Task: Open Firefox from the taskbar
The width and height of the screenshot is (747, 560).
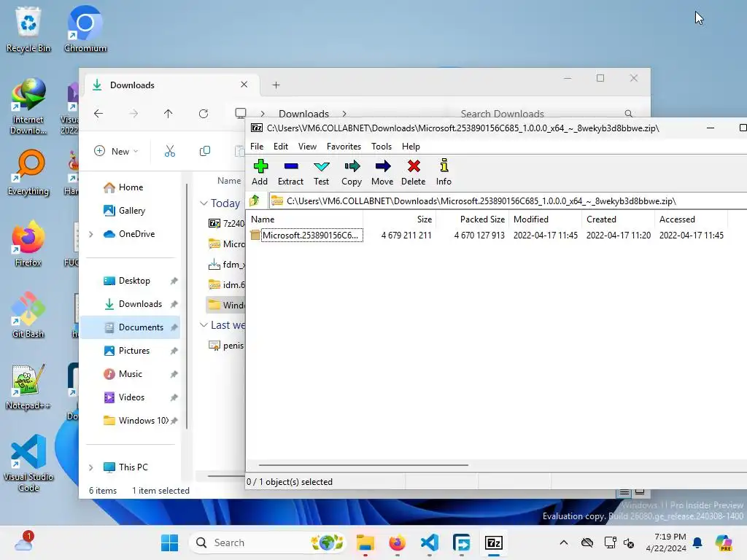Action: coord(398,542)
